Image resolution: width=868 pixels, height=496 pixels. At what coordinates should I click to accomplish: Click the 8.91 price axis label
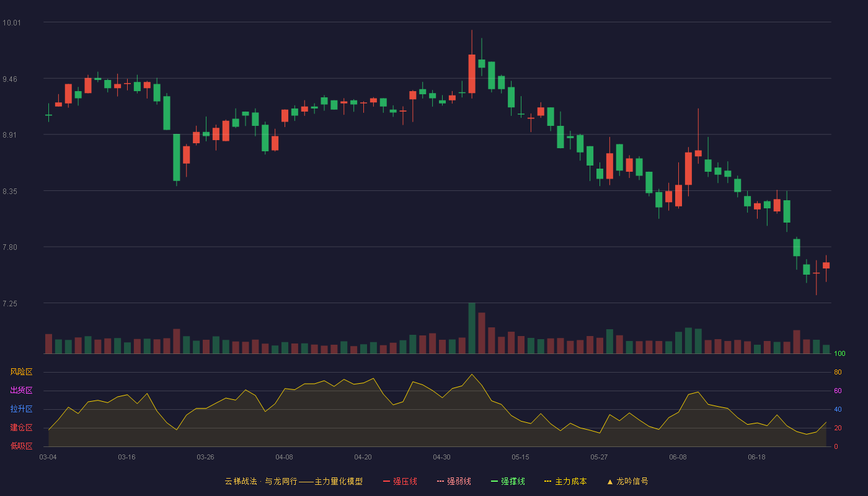[x=11, y=135]
